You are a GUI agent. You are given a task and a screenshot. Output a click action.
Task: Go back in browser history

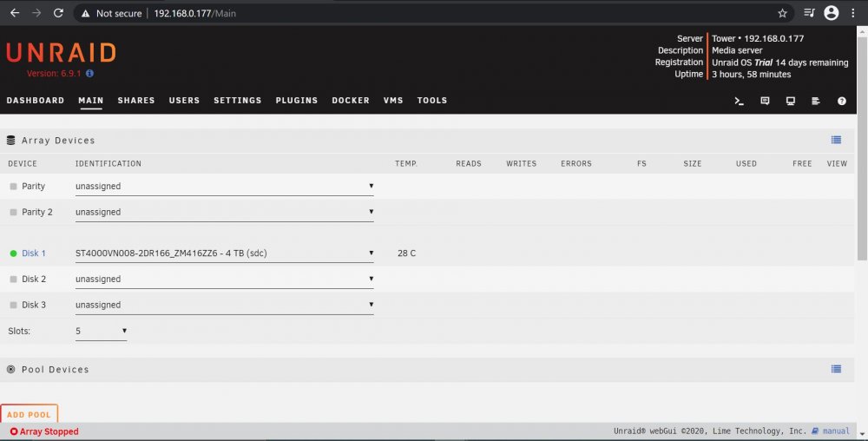[x=15, y=13]
